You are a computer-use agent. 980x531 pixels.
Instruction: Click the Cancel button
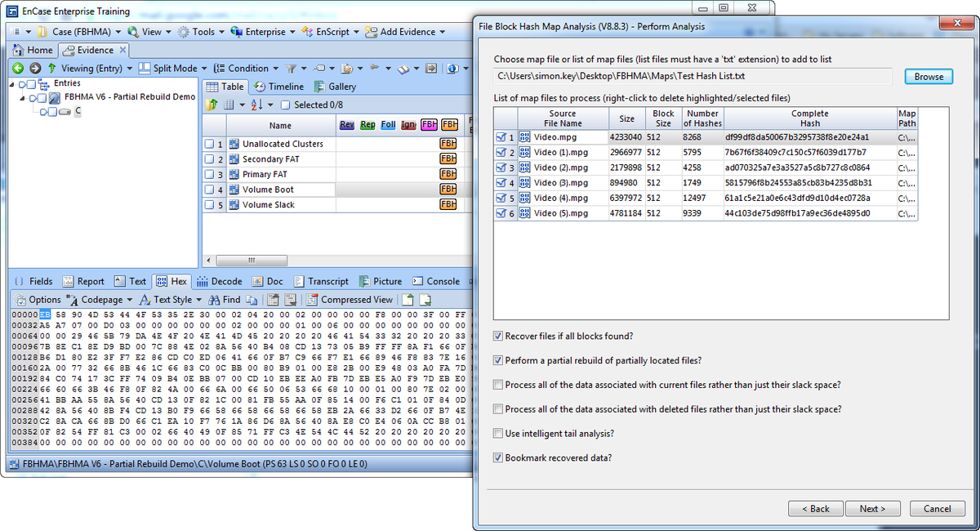coord(937,508)
